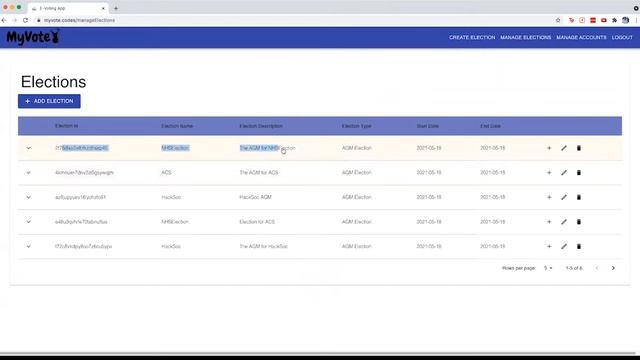Open a new browser tab
Viewport: 640px width, 360px height.
[116, 8]
